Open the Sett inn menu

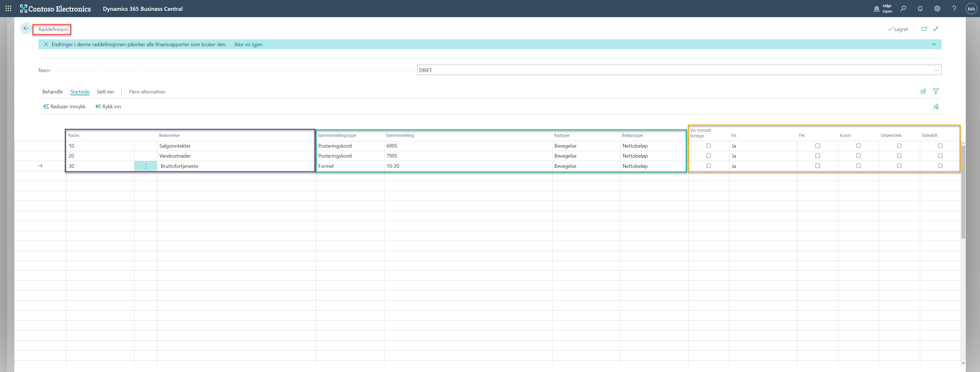(x=105, y=92)
